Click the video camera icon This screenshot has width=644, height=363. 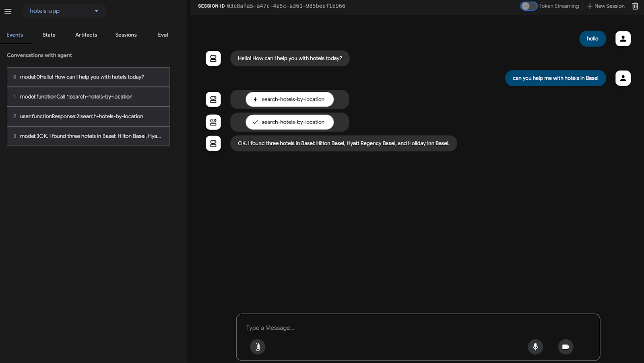click(566, 347)
